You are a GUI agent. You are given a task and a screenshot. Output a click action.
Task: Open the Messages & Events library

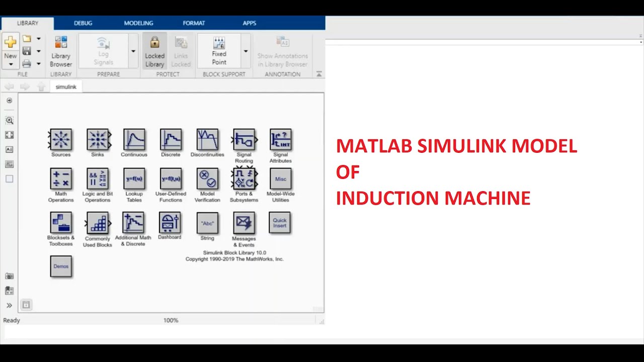(244, 223)
